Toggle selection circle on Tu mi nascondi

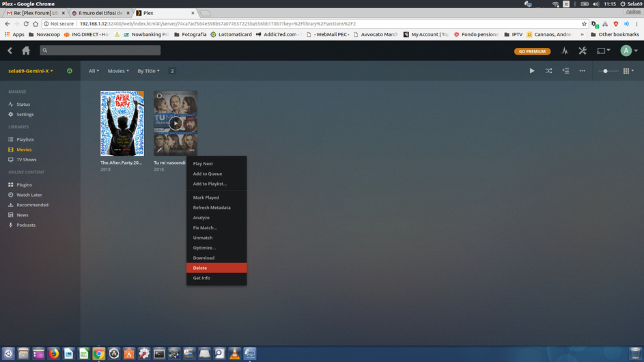159,96
